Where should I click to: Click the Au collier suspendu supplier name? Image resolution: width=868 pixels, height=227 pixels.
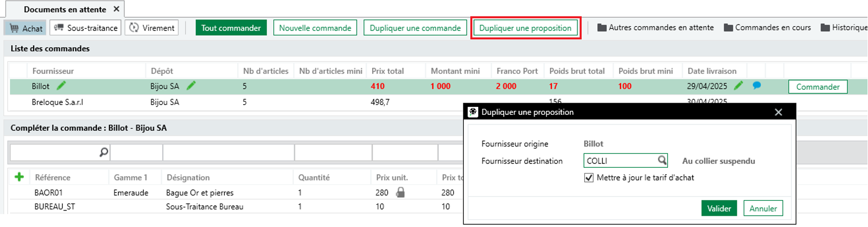click(x=719, y=161)
